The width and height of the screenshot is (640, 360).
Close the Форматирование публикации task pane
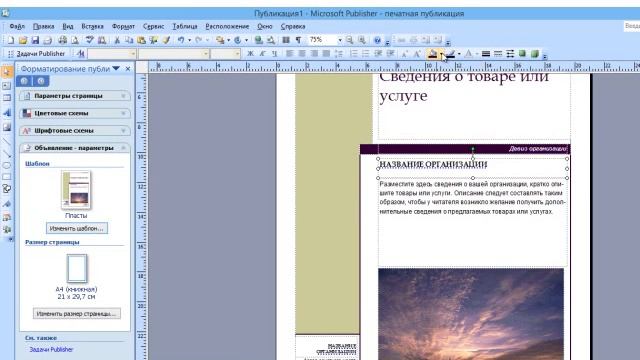tap(128, 69)
